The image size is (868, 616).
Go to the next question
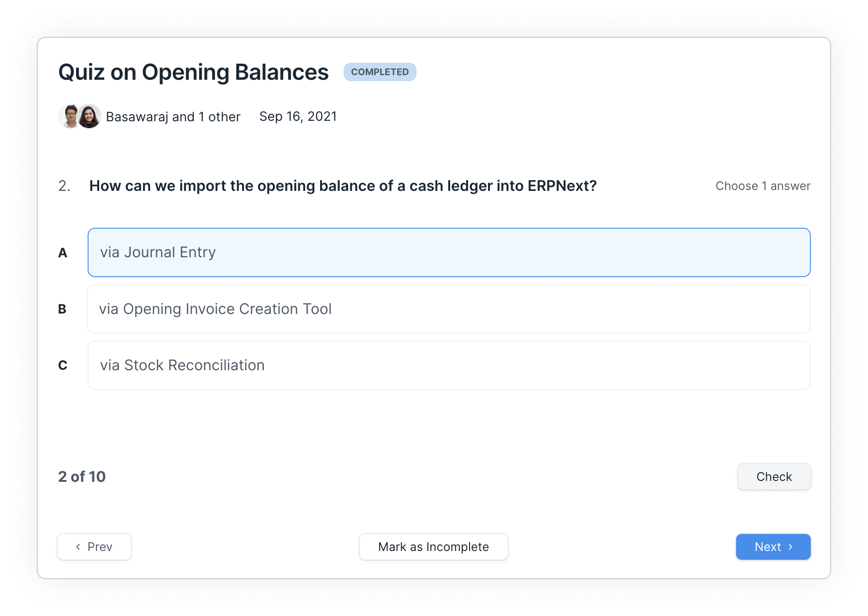[773, 547]
